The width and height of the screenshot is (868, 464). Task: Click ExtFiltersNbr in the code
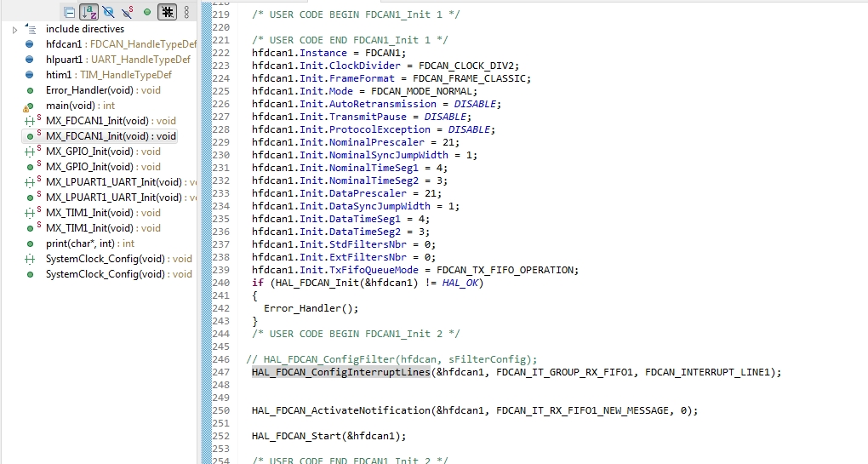pyautogui.click(x=368, y=257)
